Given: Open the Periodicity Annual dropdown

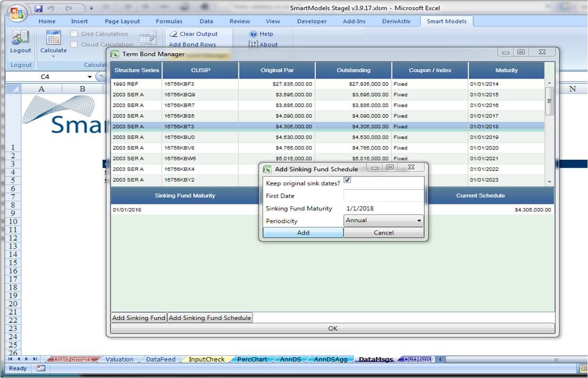Looking at the screenshot, I should click(384, 220).
